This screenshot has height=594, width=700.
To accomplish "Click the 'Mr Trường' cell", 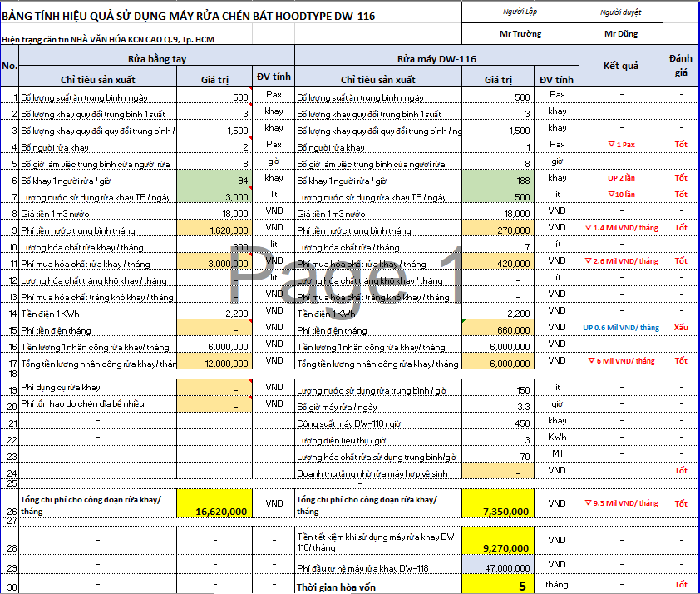I will click(520, 34).
